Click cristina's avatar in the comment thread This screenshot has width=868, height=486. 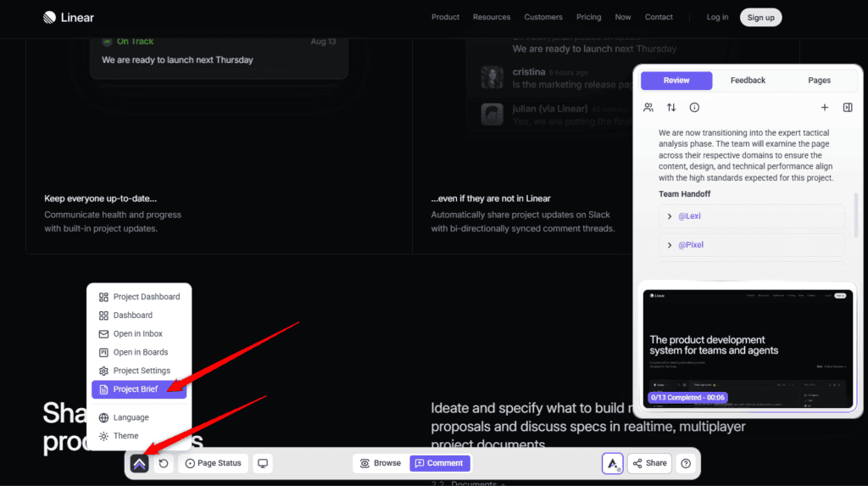pyautogui.click(x=492, y=77)
